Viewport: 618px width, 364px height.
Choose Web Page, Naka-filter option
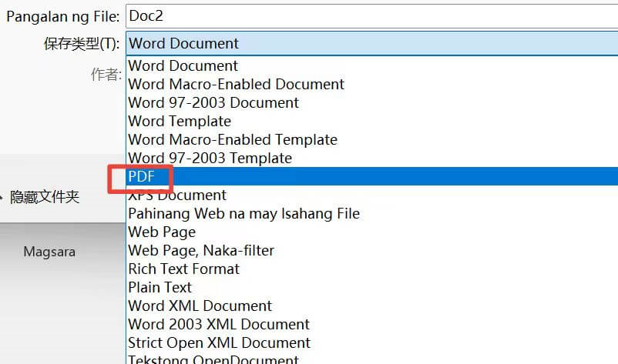(371, 251)
